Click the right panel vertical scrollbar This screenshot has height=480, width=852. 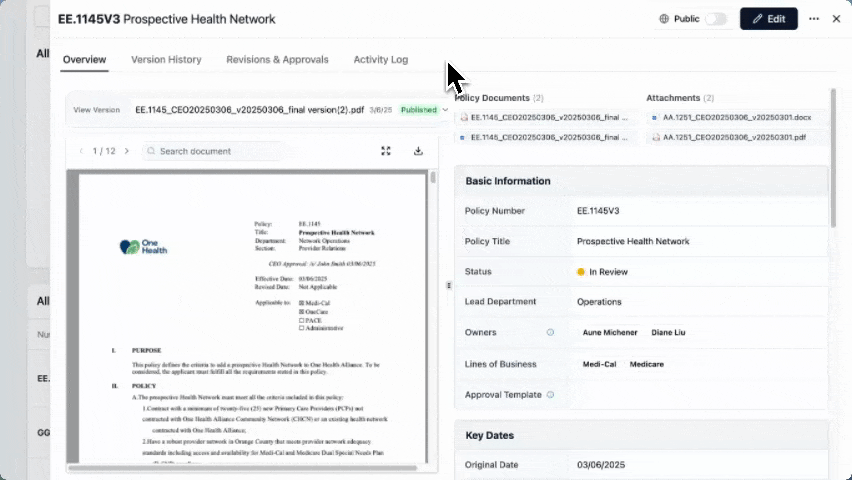pyautogui.click(x=834, y=158)
